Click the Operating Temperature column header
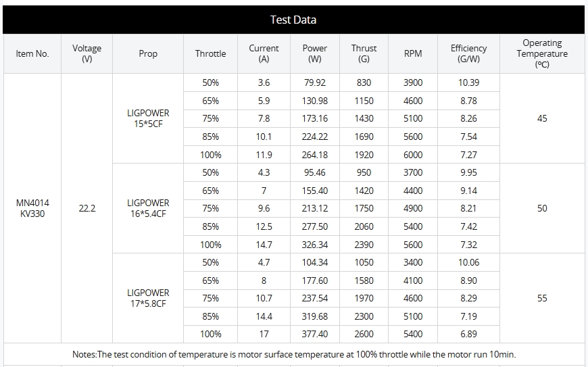Viewport: 588px width, 367px height. 542,53
